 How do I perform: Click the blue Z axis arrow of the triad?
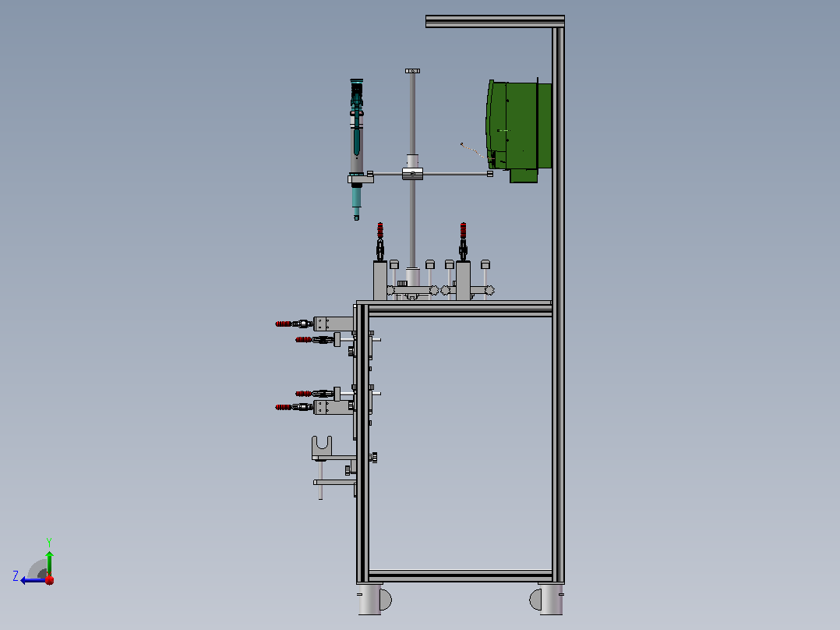(32, 580)
